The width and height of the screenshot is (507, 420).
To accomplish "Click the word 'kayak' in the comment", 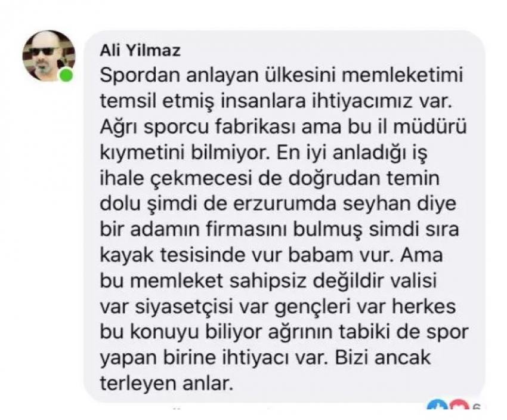I will pyautogui.click(x=127, y=257).
